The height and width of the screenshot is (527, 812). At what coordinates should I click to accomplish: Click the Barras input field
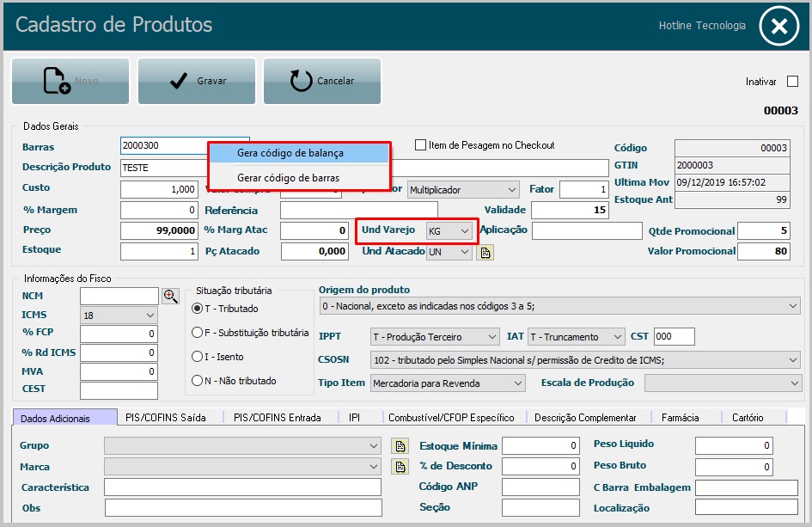[x=164, y=145]
